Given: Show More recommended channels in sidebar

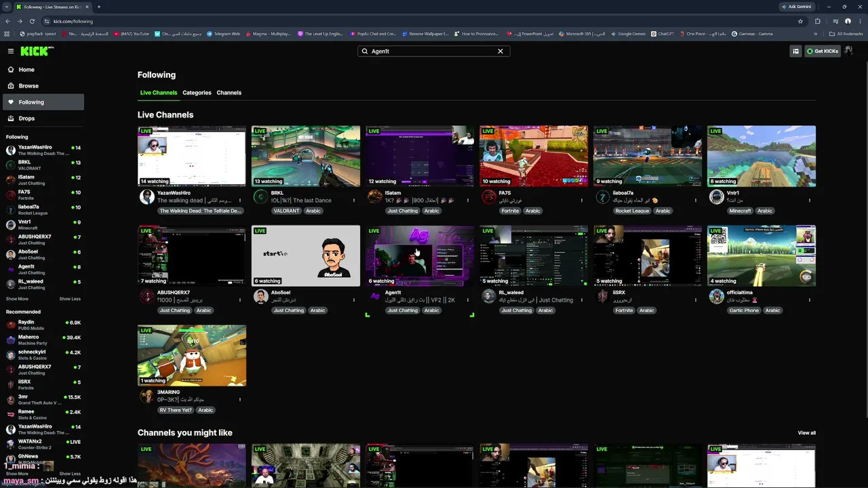Looking at the screenshot, I should pos(17,474).
